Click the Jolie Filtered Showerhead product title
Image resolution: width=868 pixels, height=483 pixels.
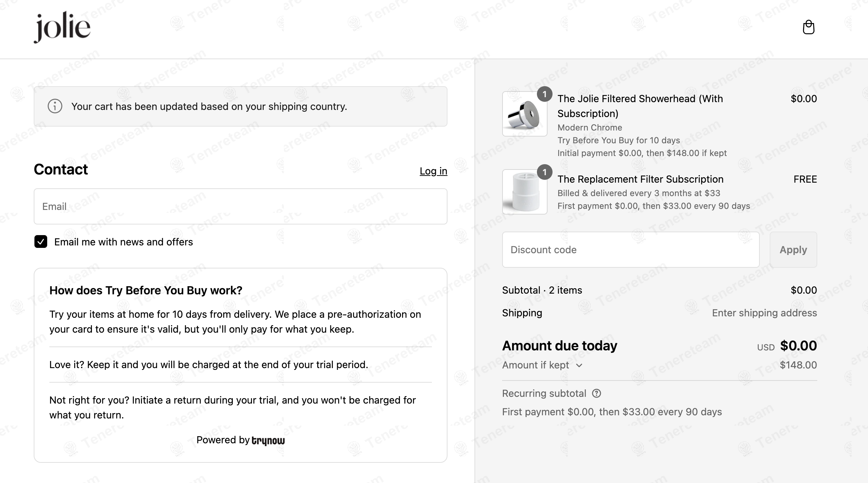pos(640,106)
